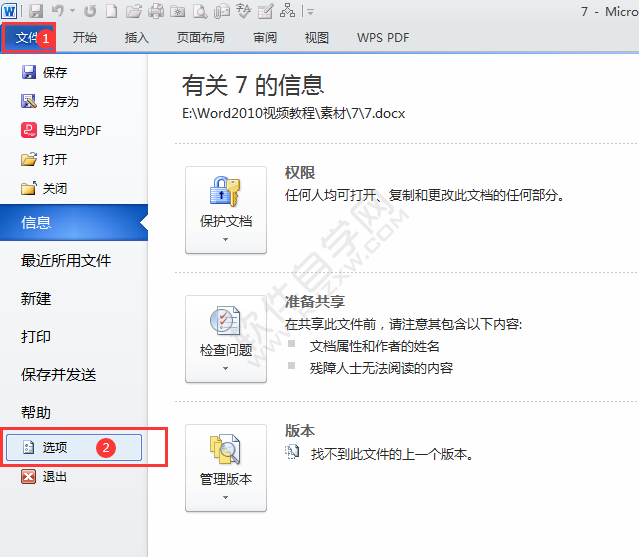Click the text 在共享此文件前，请注意其包含以下内容
The height and width of the screenshot is (557, 639).
click(x=403, y=324)
